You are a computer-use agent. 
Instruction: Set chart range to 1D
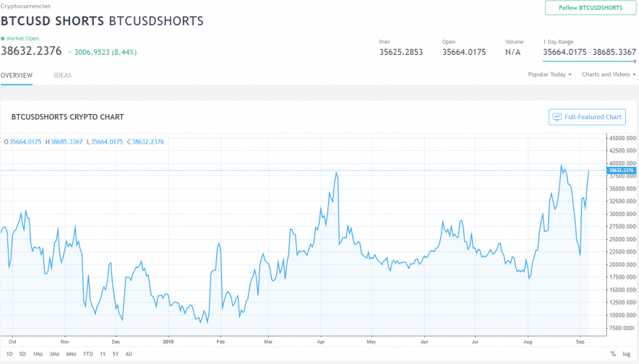pos(9,354)
